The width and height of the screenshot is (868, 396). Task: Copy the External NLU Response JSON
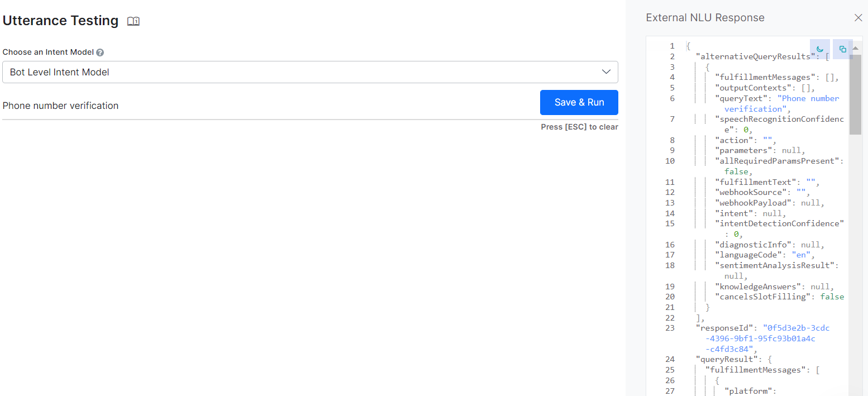(x=842, y=49)
